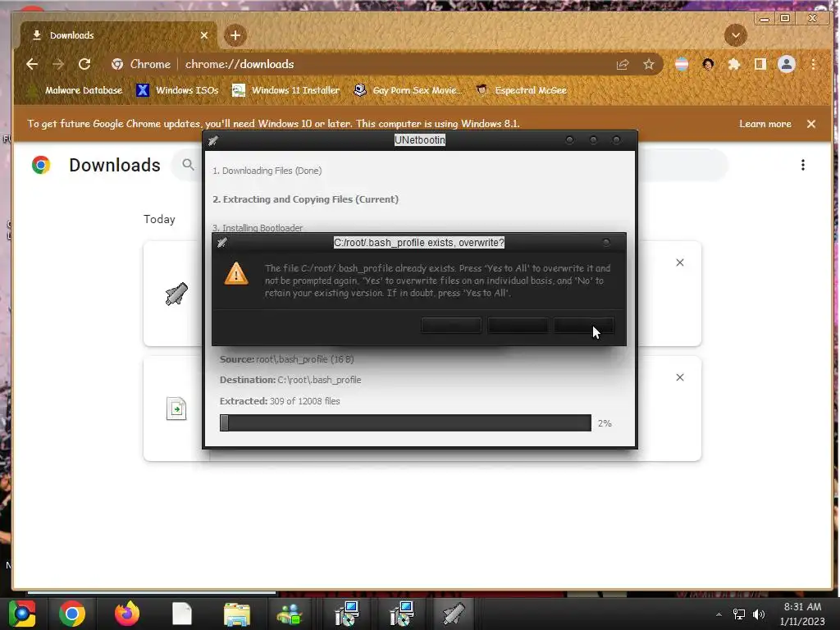This screenshot has width=840, height=630.
Task: Remove the rocket icon download from list
Action: [x=680, y=262]
